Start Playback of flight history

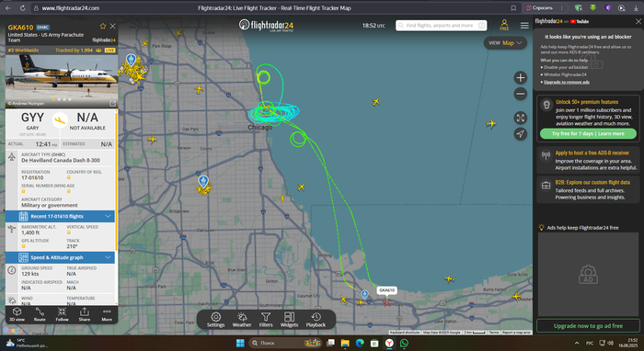[316, 320]
